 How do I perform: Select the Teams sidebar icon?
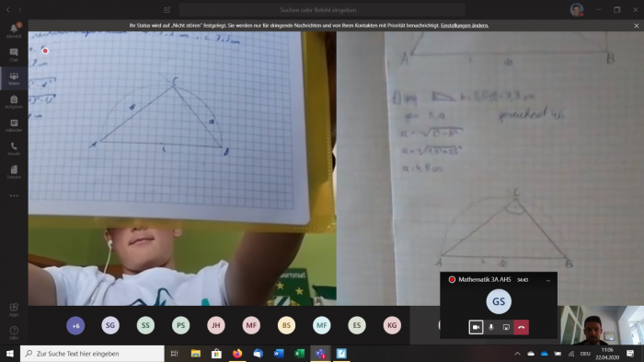click(14, 77)
